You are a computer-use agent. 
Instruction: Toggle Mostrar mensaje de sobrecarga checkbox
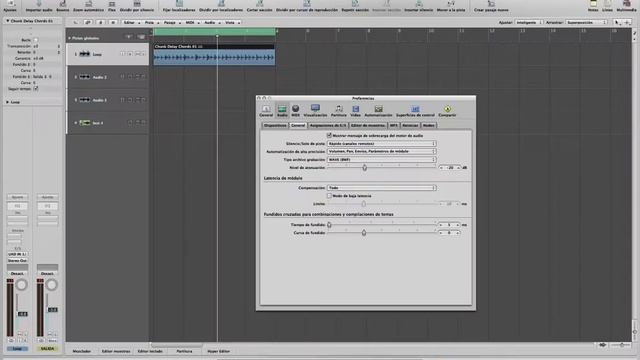coord(329,135)
